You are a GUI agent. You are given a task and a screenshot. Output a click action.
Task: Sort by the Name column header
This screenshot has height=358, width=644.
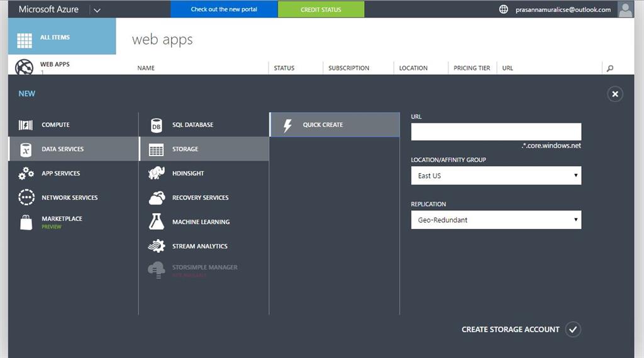point(146,68)
